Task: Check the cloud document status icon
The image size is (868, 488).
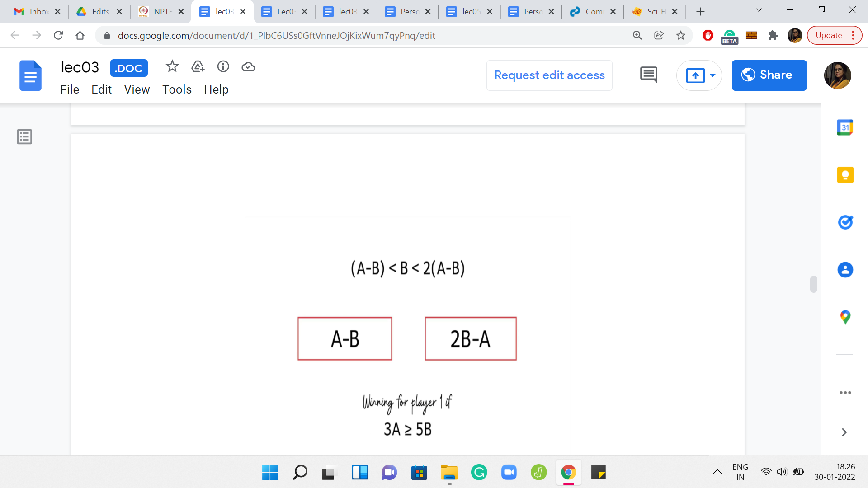Action: [248, 67]
